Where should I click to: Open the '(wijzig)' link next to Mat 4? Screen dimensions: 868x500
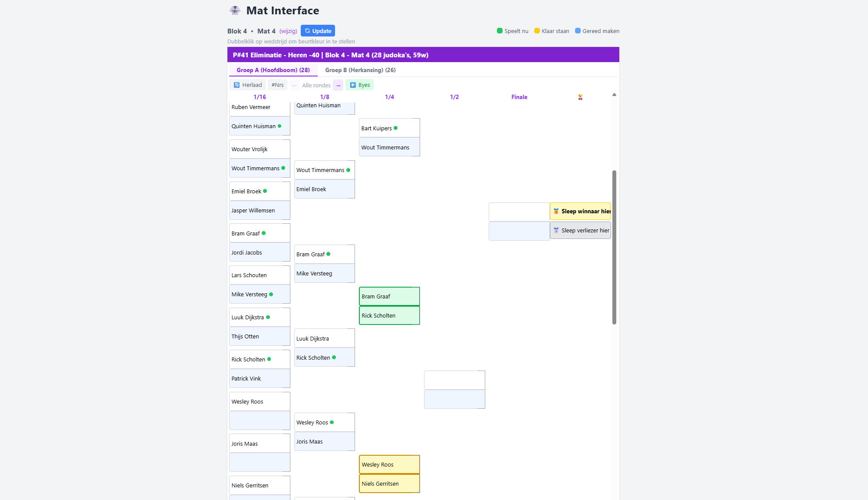click(x=288, y=31)
